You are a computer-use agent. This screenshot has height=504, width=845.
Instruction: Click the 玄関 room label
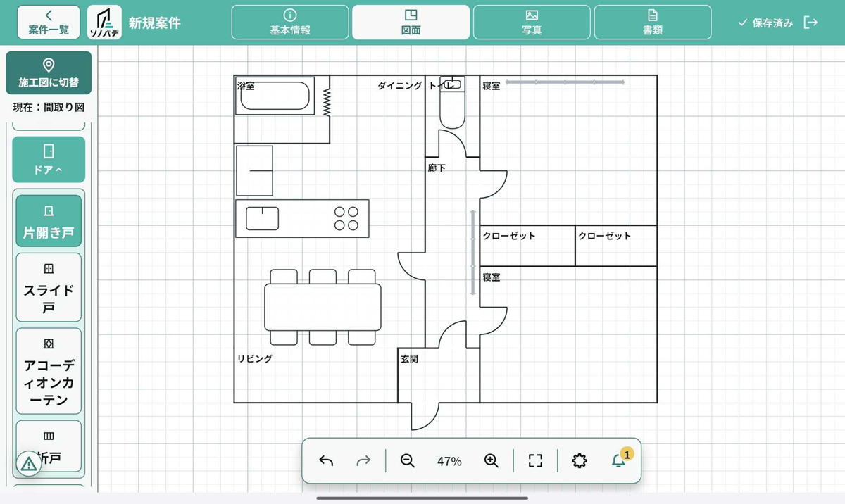(x=410, y=359)
